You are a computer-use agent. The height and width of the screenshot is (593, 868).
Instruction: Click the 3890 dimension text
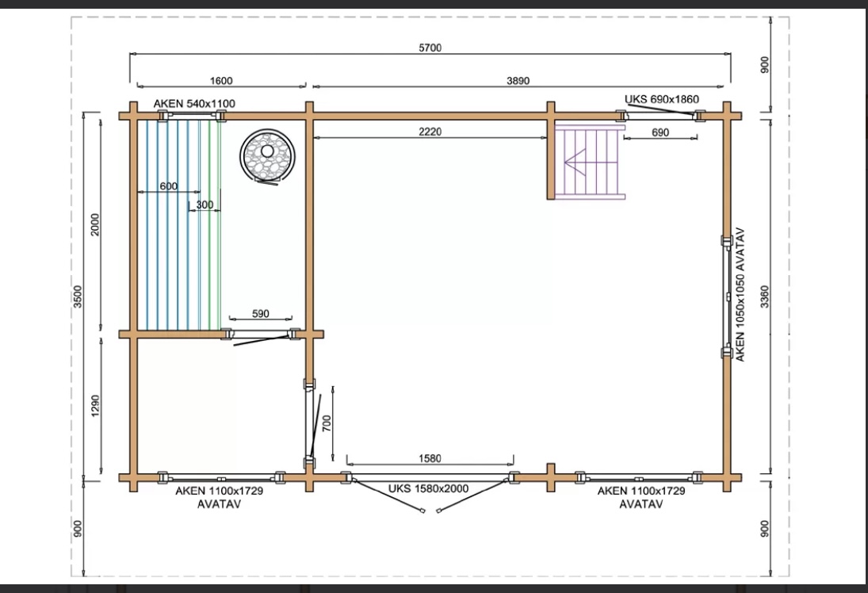(518, 80)
